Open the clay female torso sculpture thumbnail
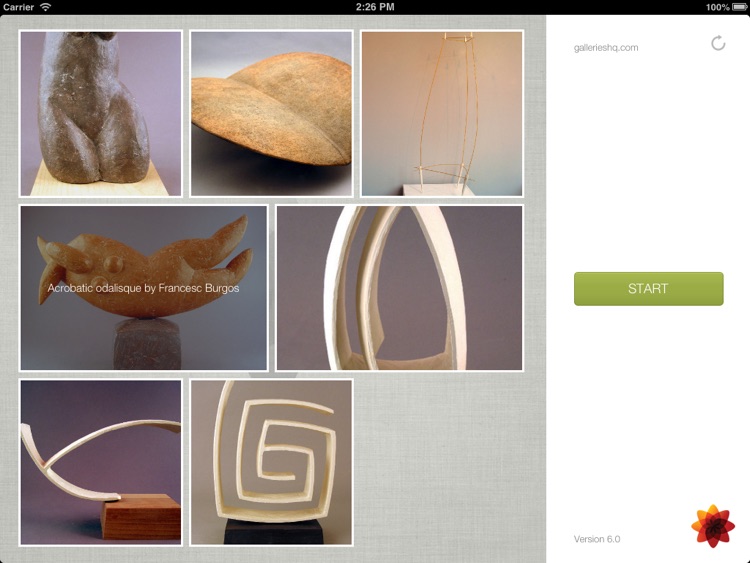 (100, 113)
